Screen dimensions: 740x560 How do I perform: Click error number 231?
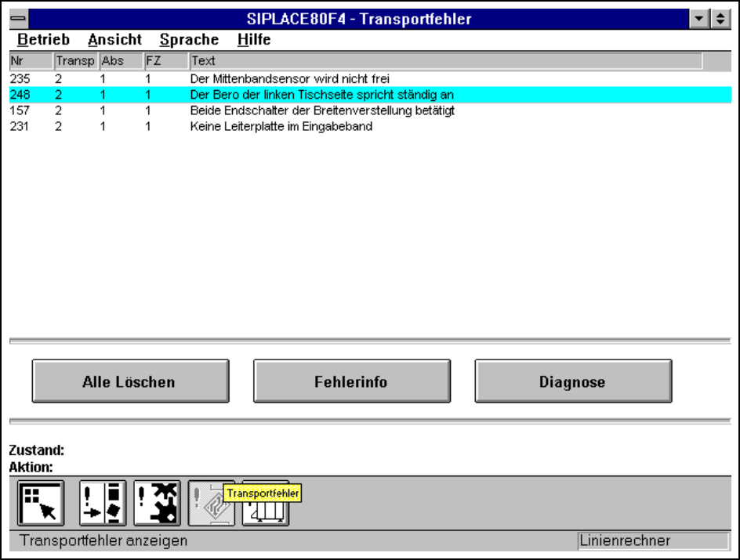pos(20,126)
